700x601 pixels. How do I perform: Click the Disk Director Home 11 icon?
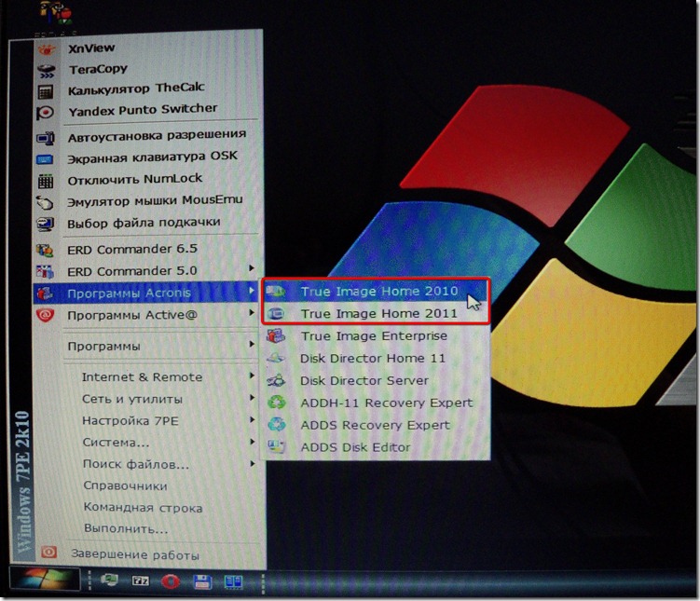[x=276, y=358]
